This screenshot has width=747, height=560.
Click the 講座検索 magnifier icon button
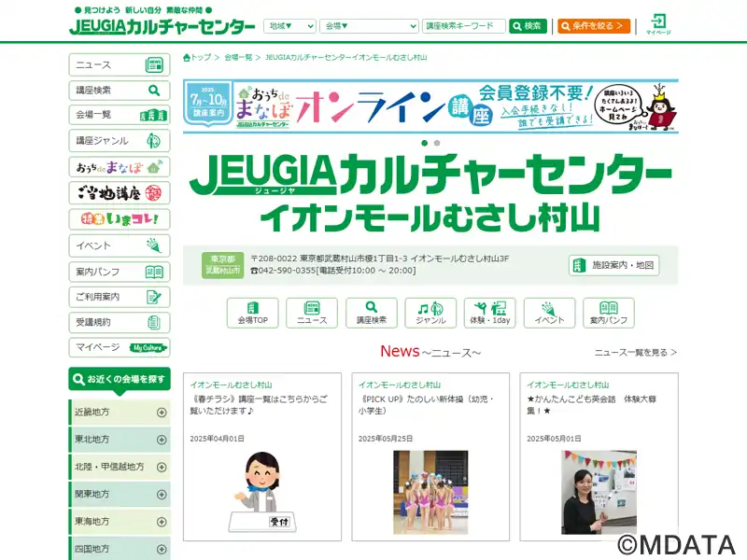click(x=372, y=313)
